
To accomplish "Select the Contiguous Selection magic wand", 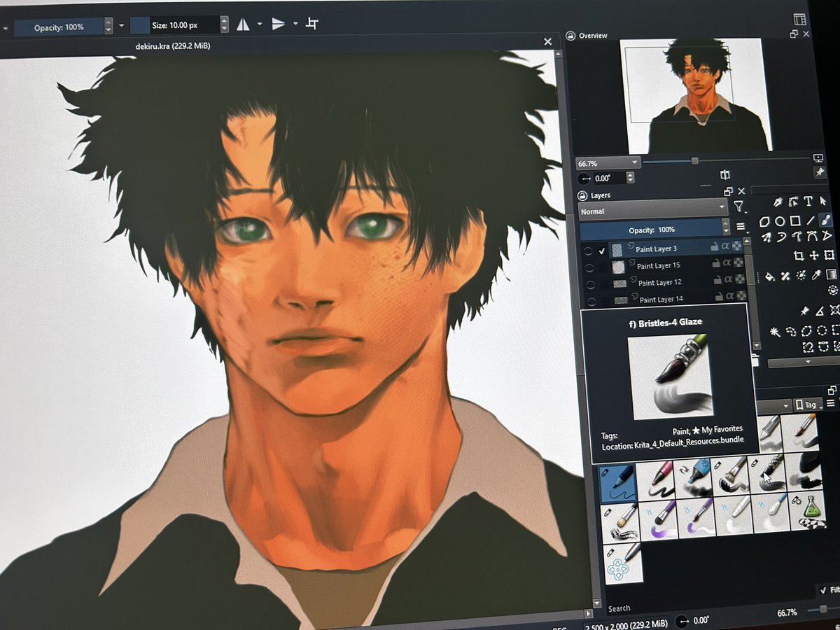I will 775,332.
